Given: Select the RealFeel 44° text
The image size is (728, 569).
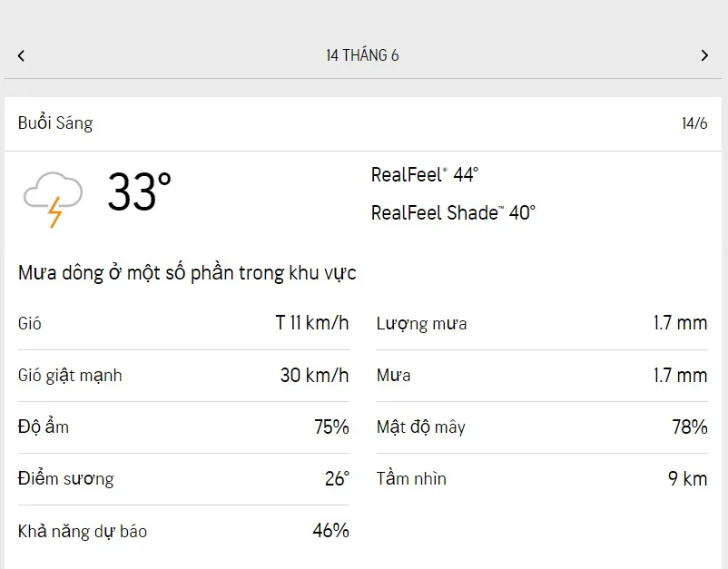Looking at the screenshot, I should (424, 174).
